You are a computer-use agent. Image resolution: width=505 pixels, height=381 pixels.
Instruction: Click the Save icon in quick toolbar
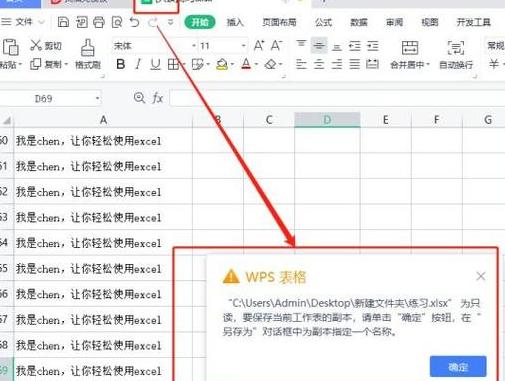[63, 22]
